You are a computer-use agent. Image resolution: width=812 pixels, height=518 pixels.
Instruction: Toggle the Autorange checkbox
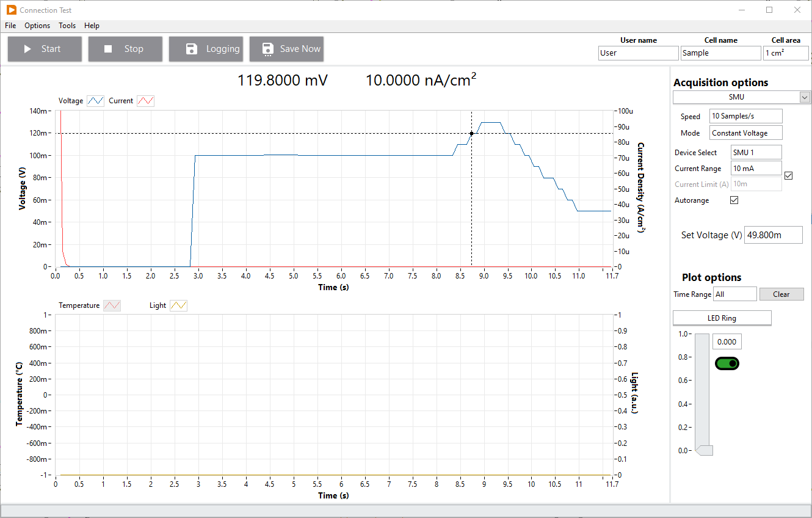(x=734, y=200)
